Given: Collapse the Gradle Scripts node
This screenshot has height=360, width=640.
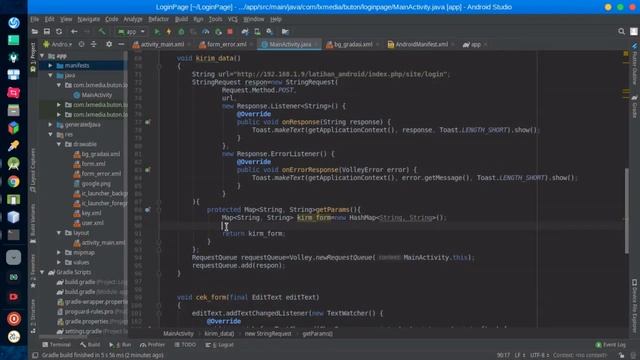Looking at the screenshot, I should 42,272.
